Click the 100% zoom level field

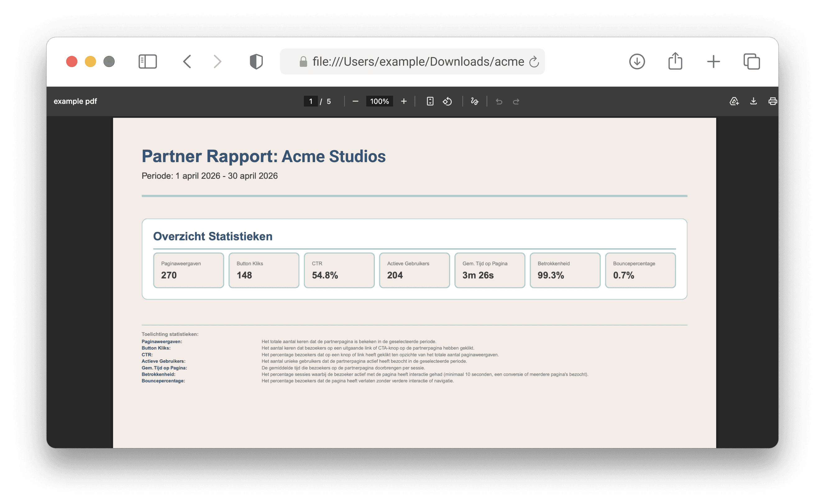[379, 101]
